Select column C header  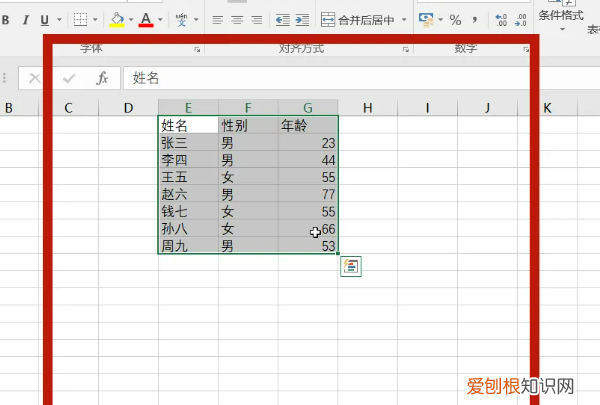tap(68, 108)
